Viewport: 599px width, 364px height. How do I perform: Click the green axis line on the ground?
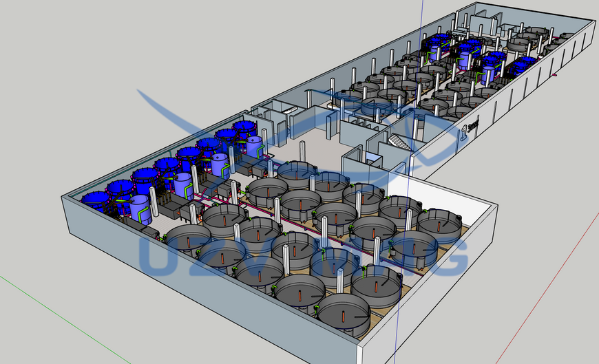click(x=65, y=319)
